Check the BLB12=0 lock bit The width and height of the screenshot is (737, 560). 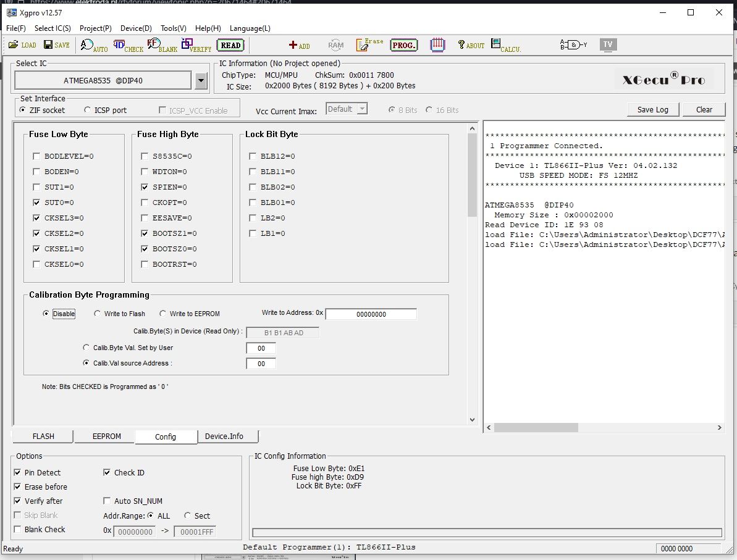[253, 156]
